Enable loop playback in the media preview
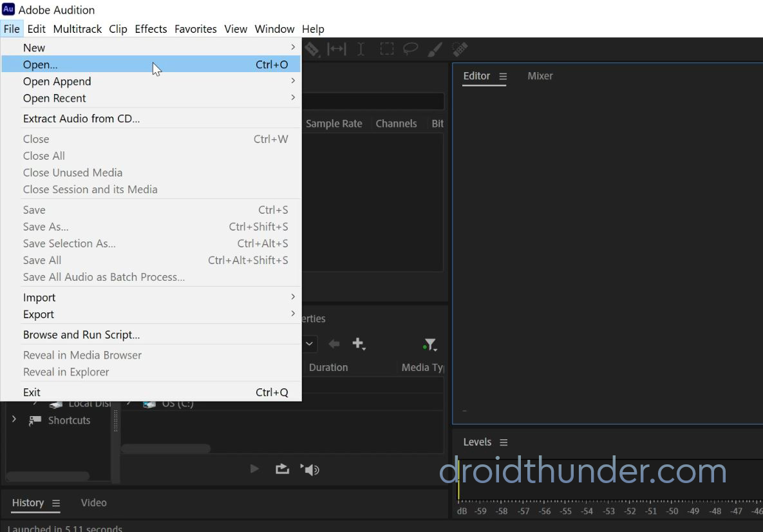 click(282, 469)
